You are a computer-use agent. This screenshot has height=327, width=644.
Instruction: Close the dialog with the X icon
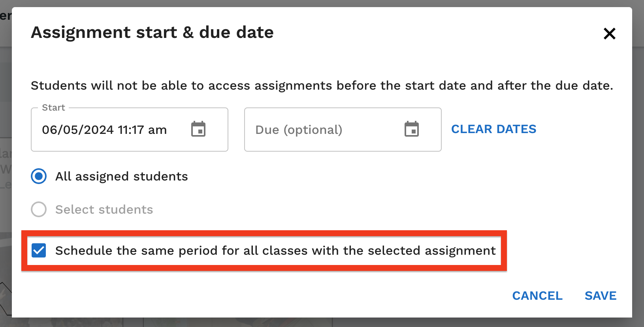609,34
